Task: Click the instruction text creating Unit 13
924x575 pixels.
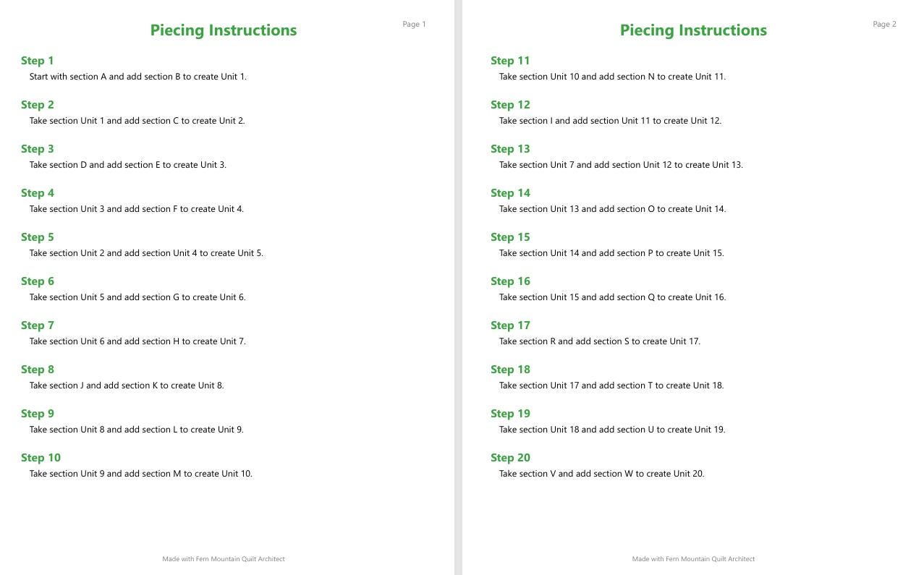Action: (621, 165)
